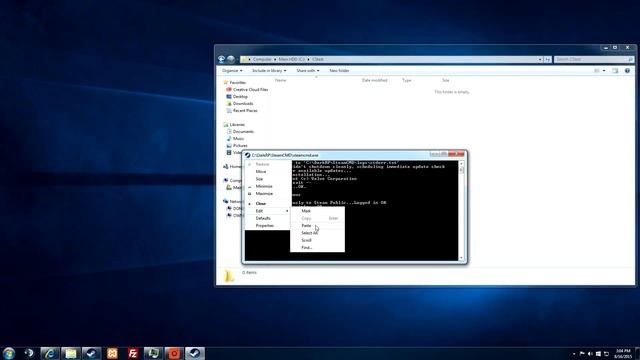Click the Explorer search box

pyautogui.click(x=594, y=60)
